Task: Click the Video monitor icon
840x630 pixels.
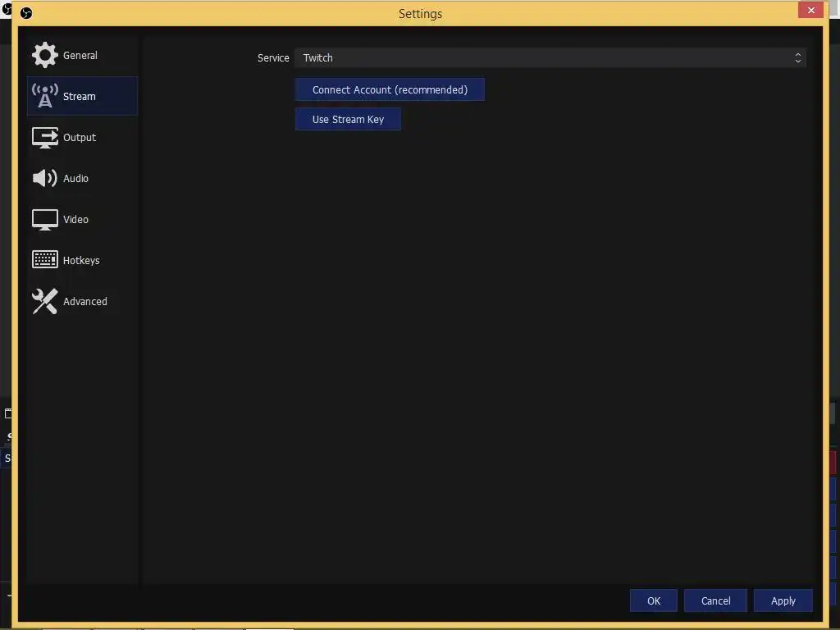Action: click(x=44, y=220)
